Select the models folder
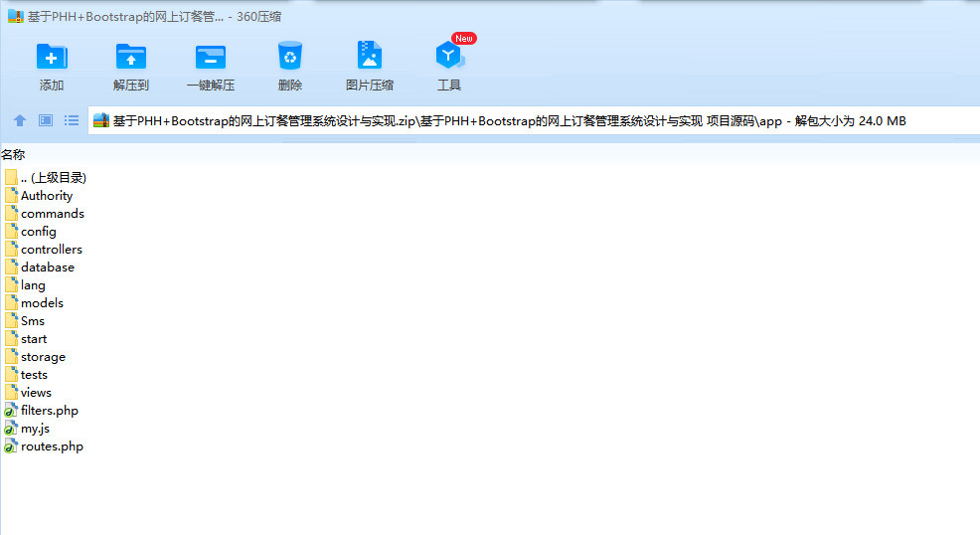This screenshot has height=535, width=980. pyautogui.click(x=42, y=303)
